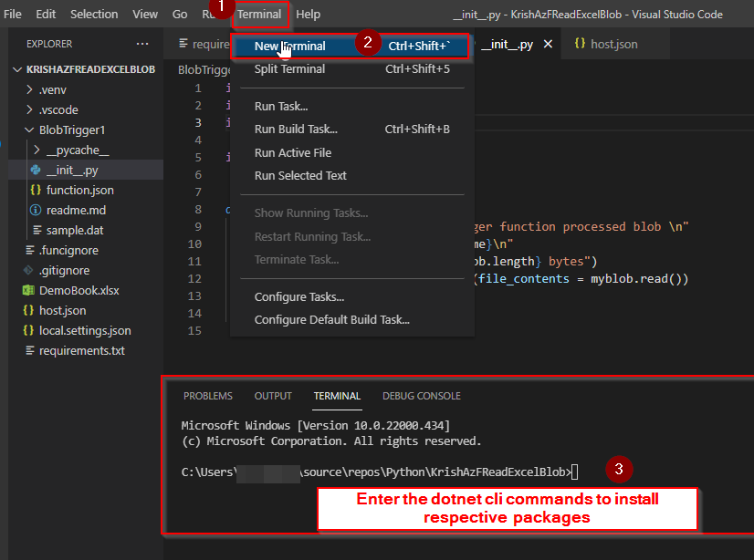Click the file icon beside .funcignore

coord(29,251)
